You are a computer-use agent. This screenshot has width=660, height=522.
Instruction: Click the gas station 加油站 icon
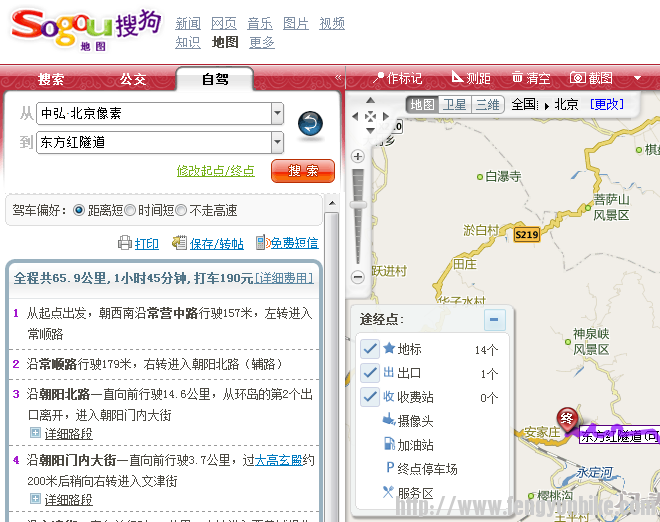point(389,444)
